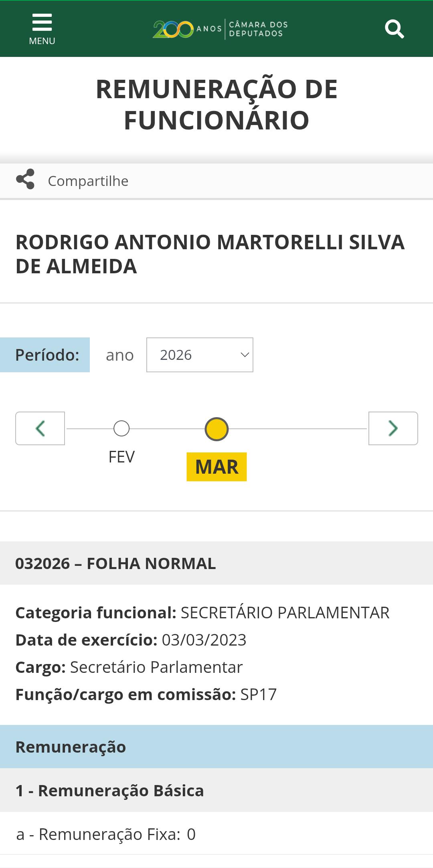This screenshot has width=433, height=868.
Task: Select the FEV month circle marker
Action: click(121, 428)
